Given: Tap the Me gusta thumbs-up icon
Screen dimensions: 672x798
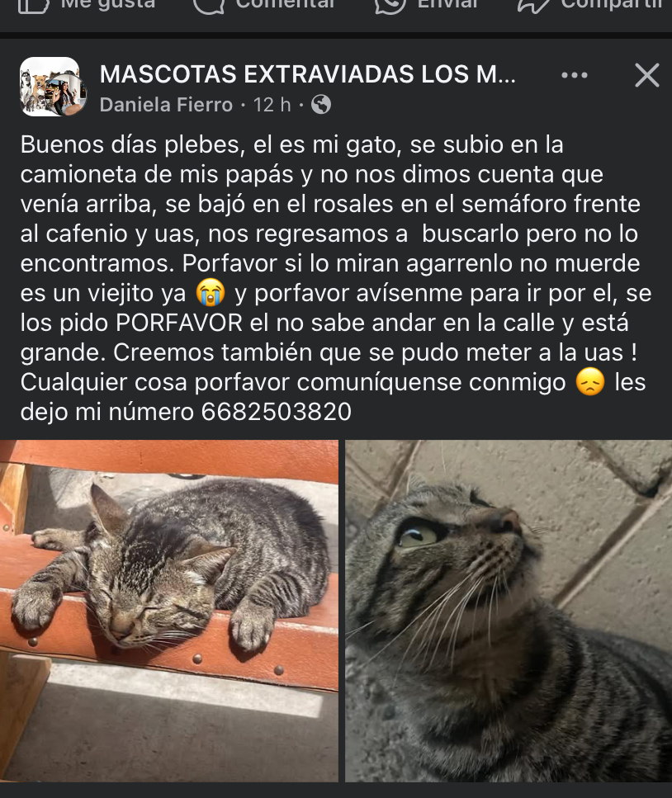Looking at the screenshot, I should pyautogui.click(x=34, y=6).
